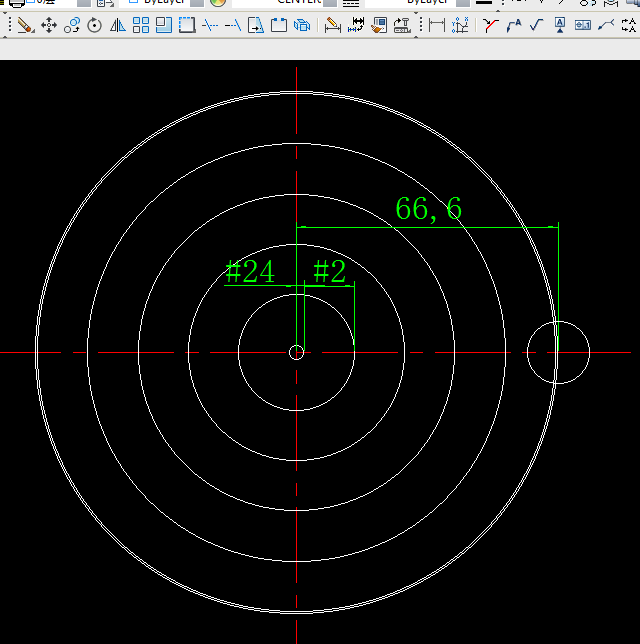This screenshot has height=644, width=640.
Task: Click the clipboard-shaped rectangle icon
Action: [279, 25]
